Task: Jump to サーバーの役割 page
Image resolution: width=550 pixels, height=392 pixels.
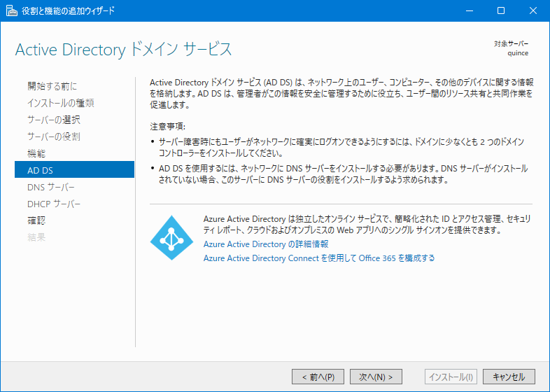Action: (x=54, y=136)
